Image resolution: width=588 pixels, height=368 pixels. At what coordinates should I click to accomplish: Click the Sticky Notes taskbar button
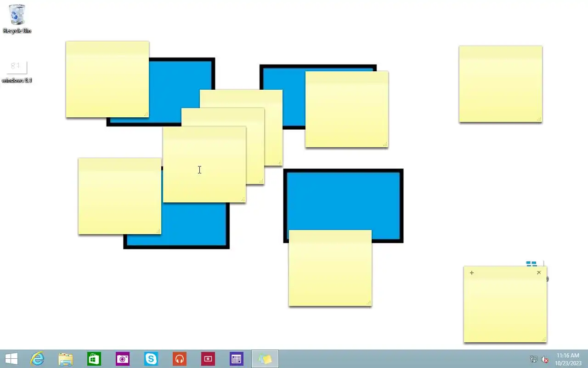(265, 359)
